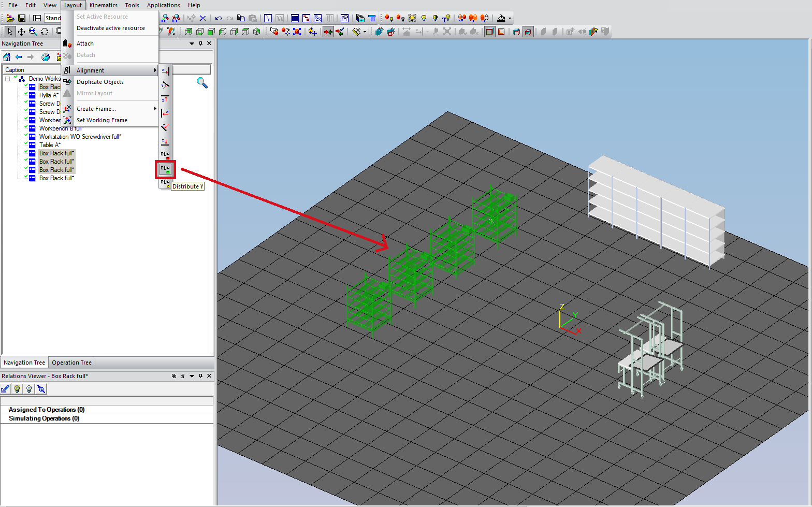The image size is (812, 507).
Task: Open the Applications menu
Action: (x=164, y=5)
